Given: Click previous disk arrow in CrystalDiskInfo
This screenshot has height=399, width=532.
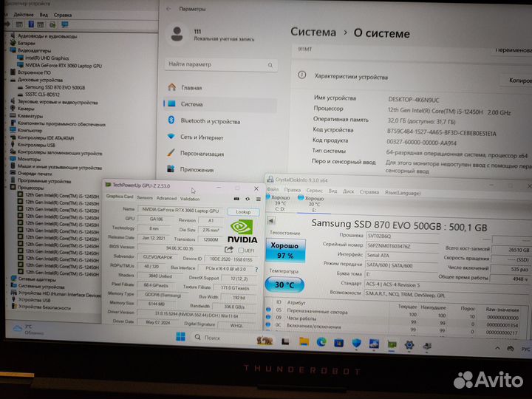Looking at the screenshot, I should [x=270, y=221].
